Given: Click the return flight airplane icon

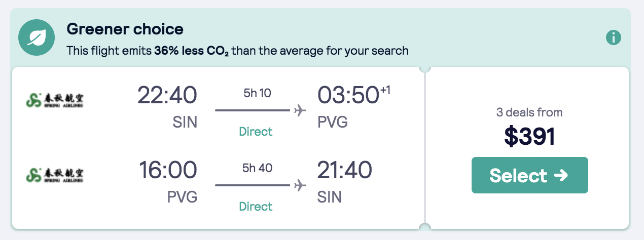Looking at the screenshot, I should click(300, 185).
